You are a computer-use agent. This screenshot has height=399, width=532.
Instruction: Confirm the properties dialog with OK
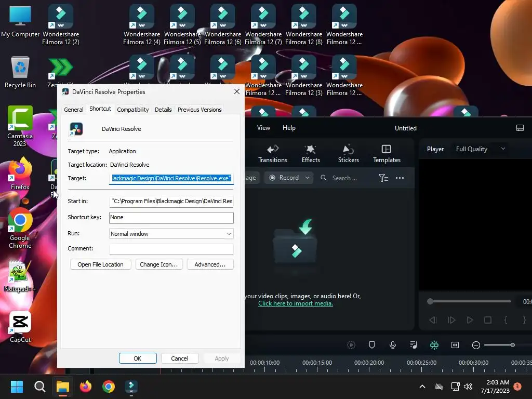pos(138,358)
